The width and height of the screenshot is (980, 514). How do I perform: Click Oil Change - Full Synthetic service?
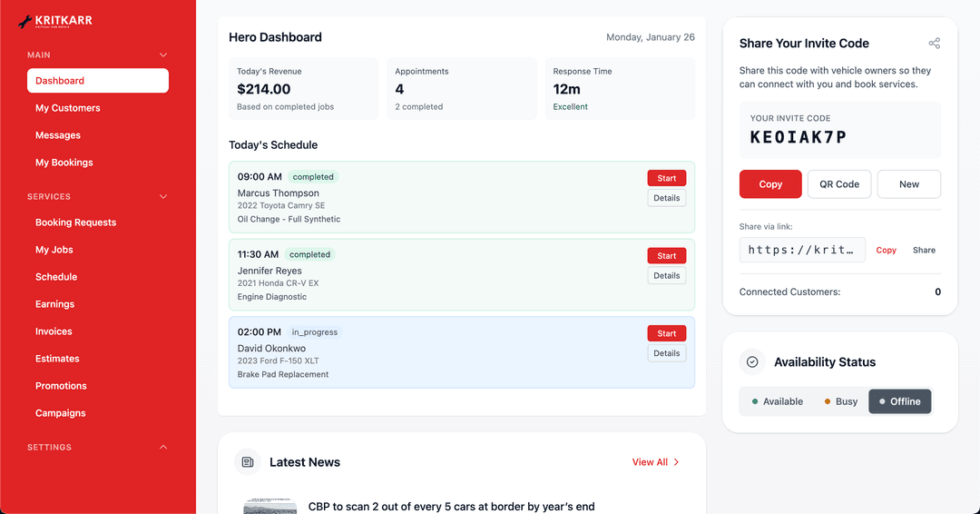[x=289, y=220]
